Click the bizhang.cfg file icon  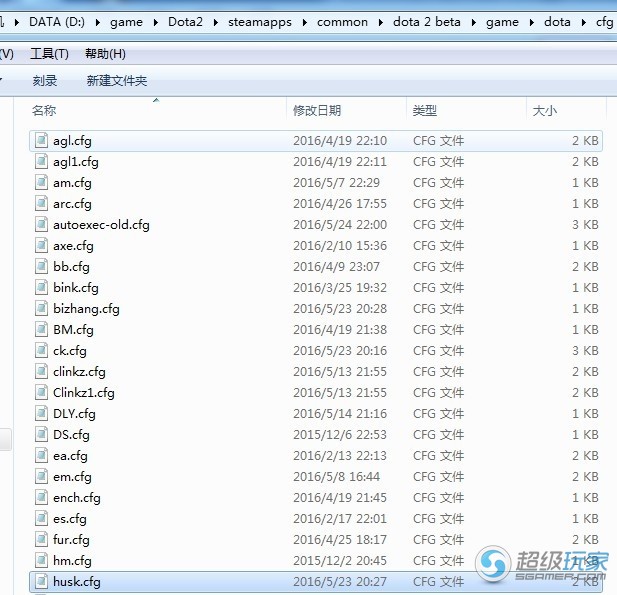(41, 309)
